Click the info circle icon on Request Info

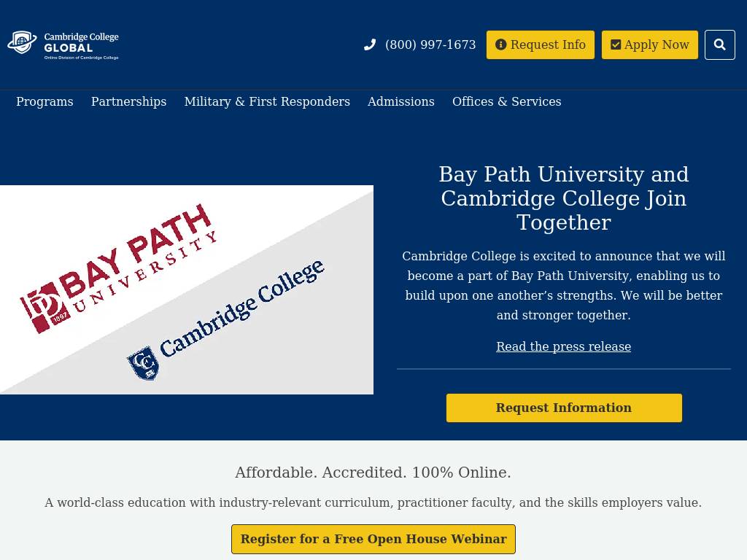point(500,44)
